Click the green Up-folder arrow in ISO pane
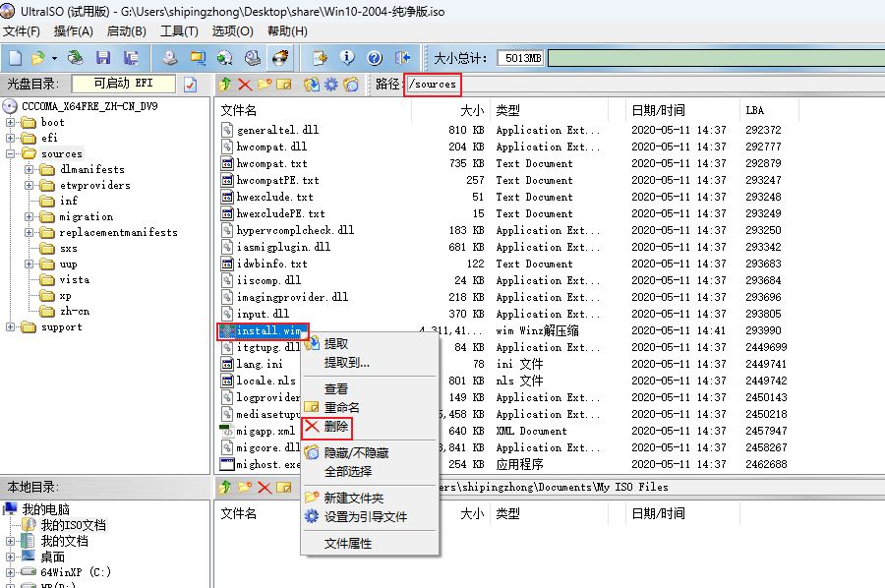 [225, 85]
